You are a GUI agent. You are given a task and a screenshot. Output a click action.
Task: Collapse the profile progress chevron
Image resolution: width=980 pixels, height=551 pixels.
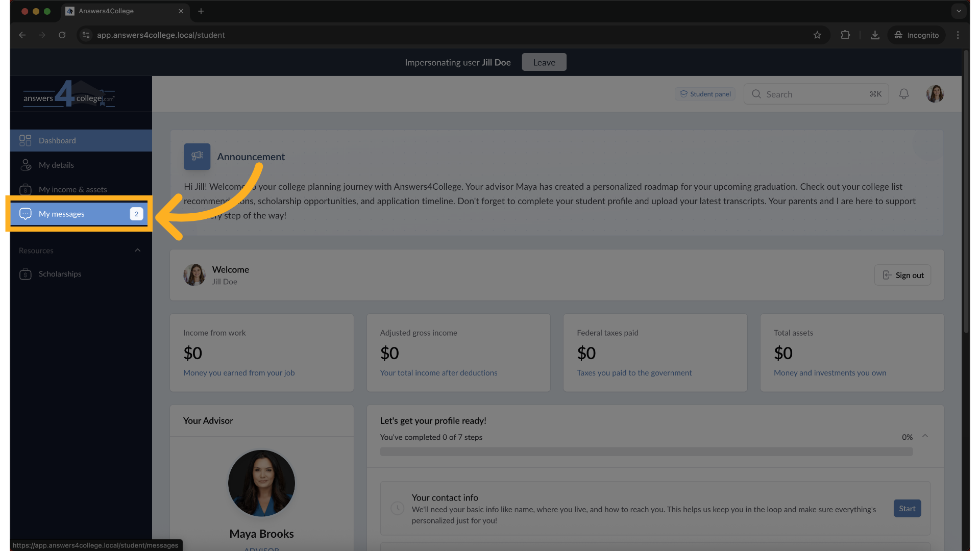pyautogui.click(x=925, y=436)
